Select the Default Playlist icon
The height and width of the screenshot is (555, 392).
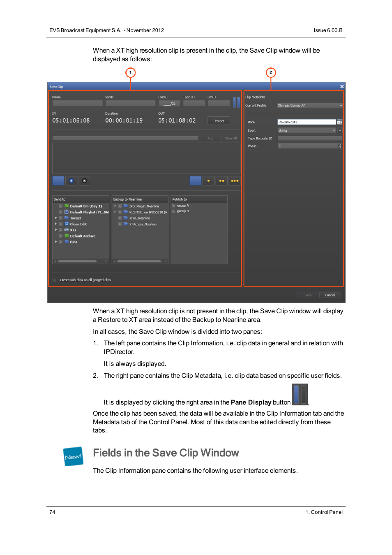[67, 212]
